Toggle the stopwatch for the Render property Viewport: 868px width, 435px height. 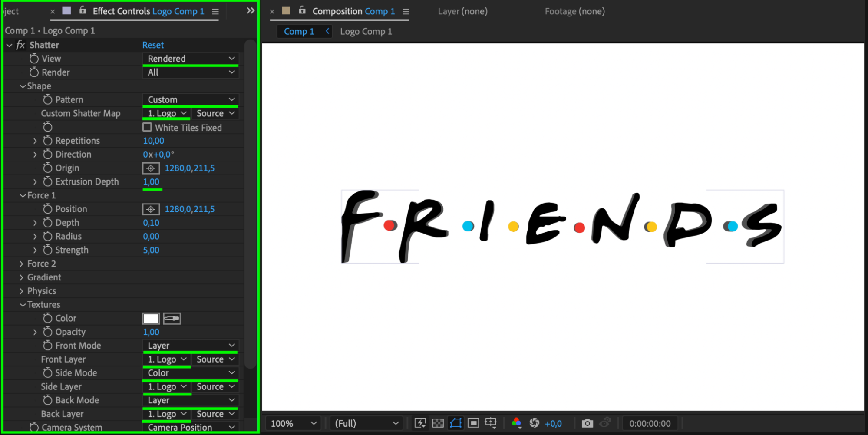[x=34, y=72]
